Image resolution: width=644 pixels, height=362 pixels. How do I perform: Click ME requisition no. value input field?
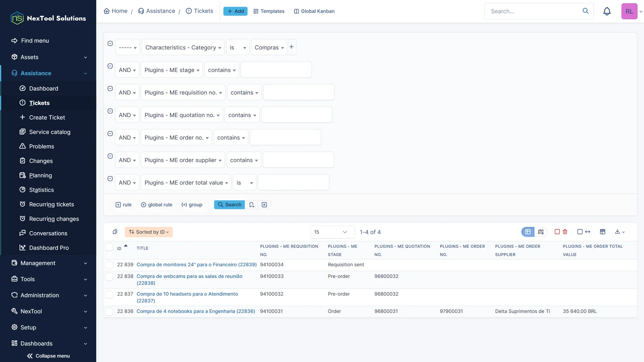tap(299, 93)
